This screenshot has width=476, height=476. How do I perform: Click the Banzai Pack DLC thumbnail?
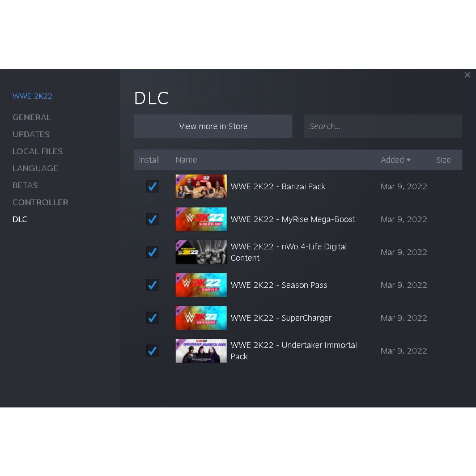(201, 186)
